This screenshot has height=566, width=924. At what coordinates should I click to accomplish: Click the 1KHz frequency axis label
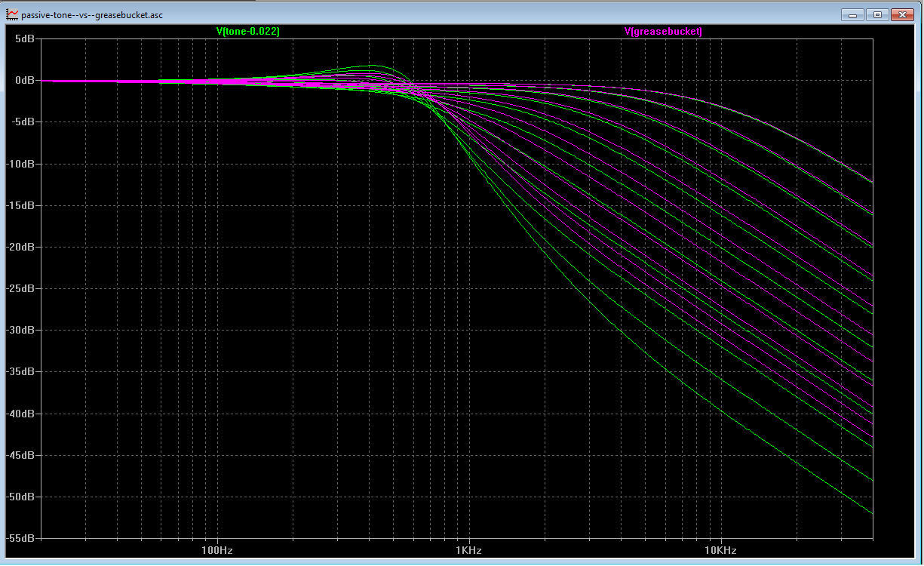468,550
